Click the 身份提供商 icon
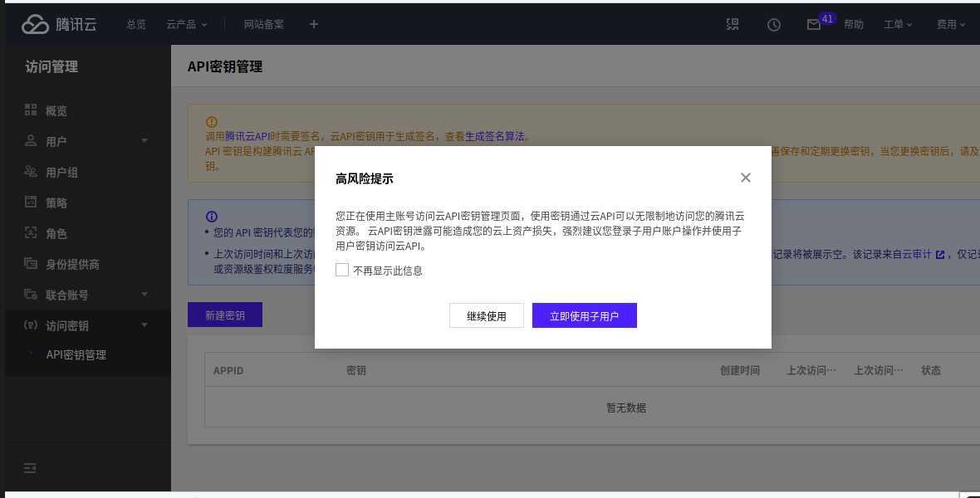This screenshot has height=498, width=980. pos(31,263)
